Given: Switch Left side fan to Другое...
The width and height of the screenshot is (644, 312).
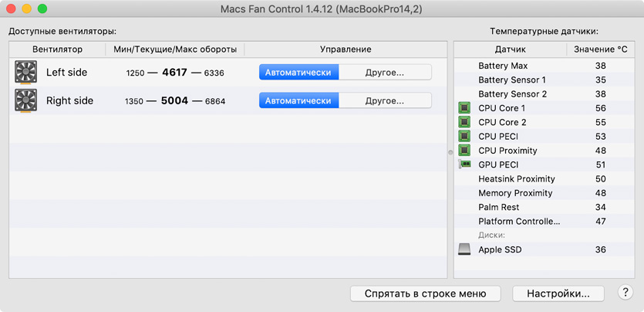Looking at the screenshot, I should 384,73.
